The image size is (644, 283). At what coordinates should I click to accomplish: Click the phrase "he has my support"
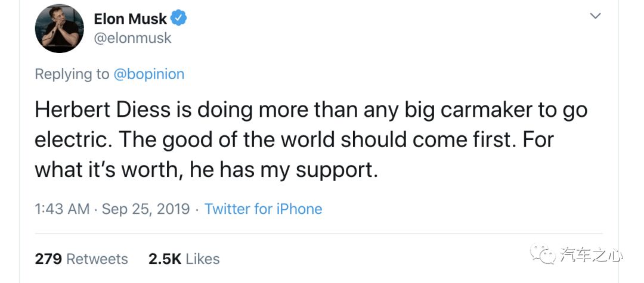pyautogui.click(x=284, y=170)
